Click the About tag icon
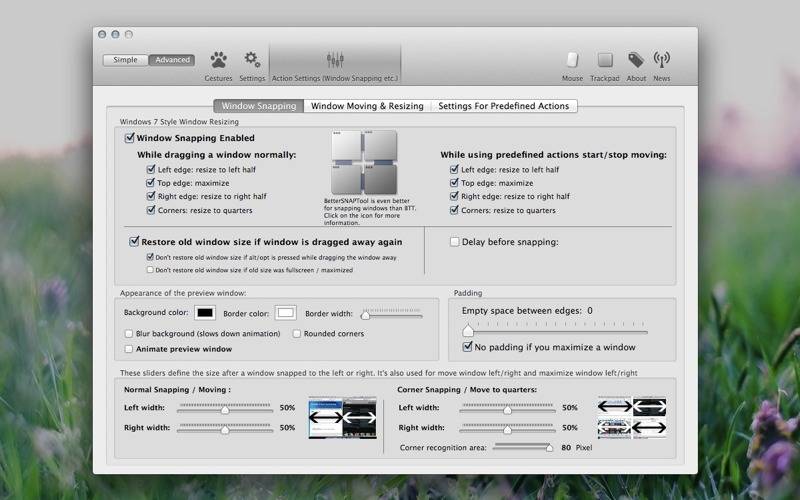The width and height of the screenshot is (800, 500). pos(635,60)
